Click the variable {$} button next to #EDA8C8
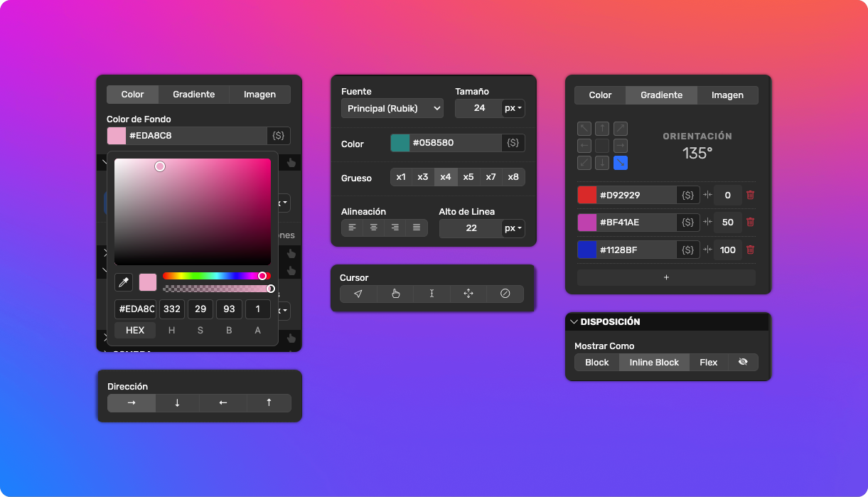 pos(279,135)
